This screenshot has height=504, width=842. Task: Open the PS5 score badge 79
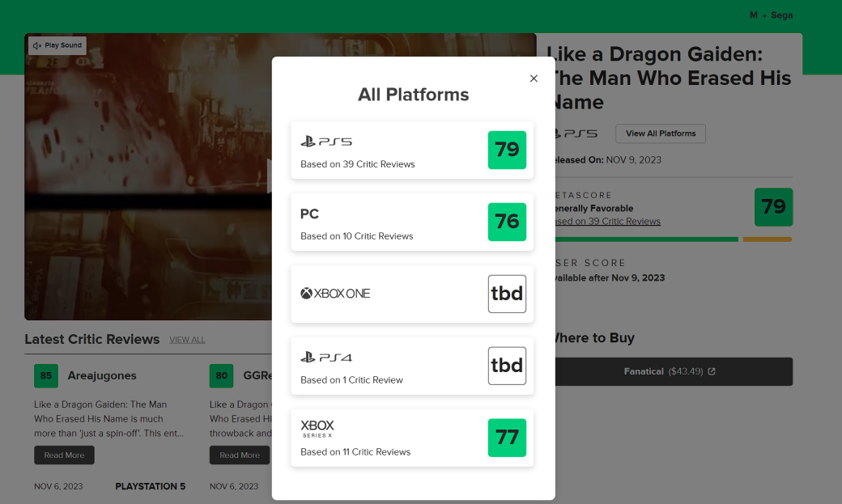[x=507, y=150]
